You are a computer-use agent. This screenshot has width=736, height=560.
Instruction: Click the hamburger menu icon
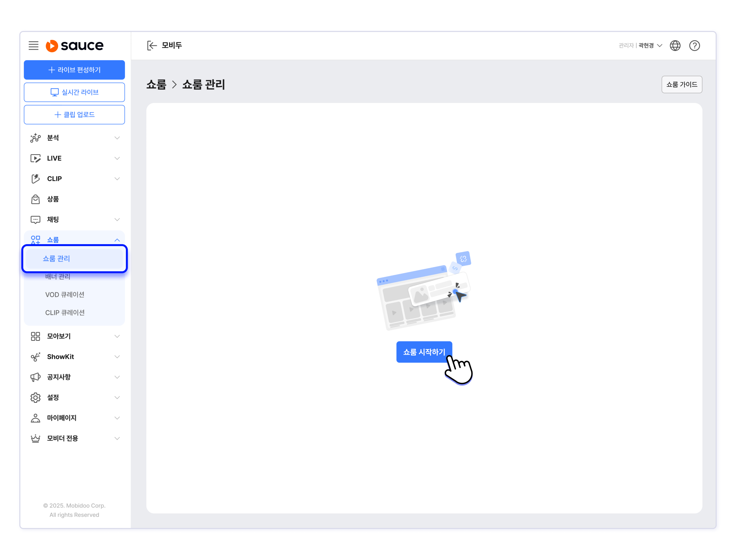33,45
